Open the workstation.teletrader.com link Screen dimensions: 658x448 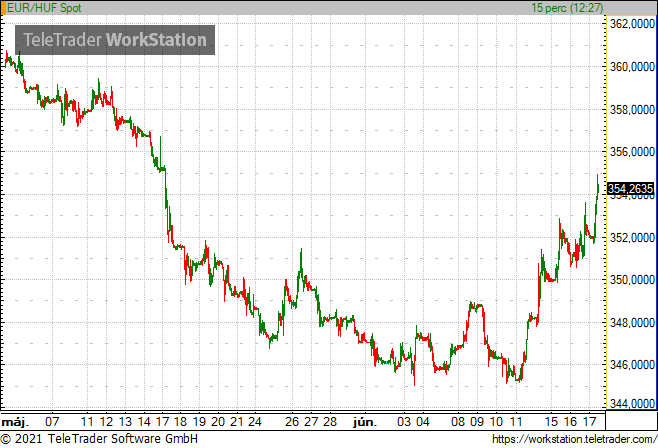574,440
